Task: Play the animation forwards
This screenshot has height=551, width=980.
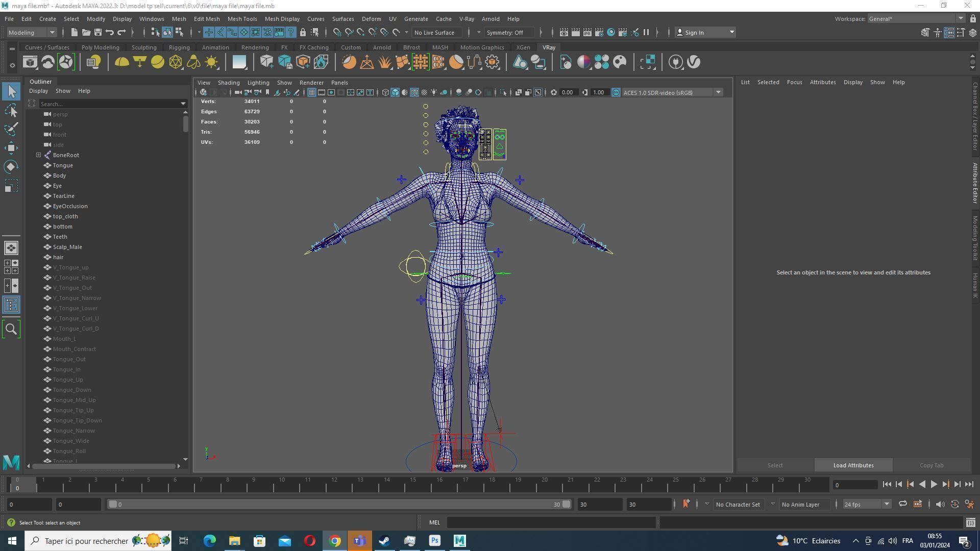Action: (934, 485)
